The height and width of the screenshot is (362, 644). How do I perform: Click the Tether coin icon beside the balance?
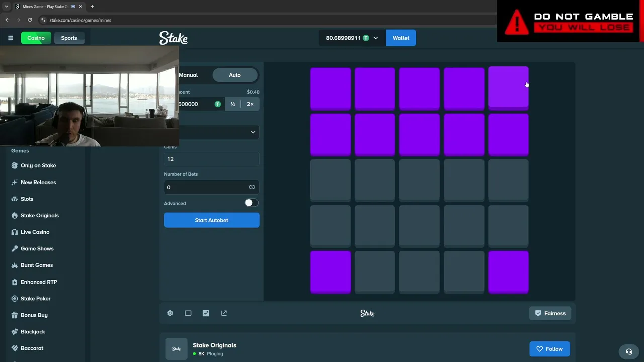pyautogui.click(x=366, y=38)
